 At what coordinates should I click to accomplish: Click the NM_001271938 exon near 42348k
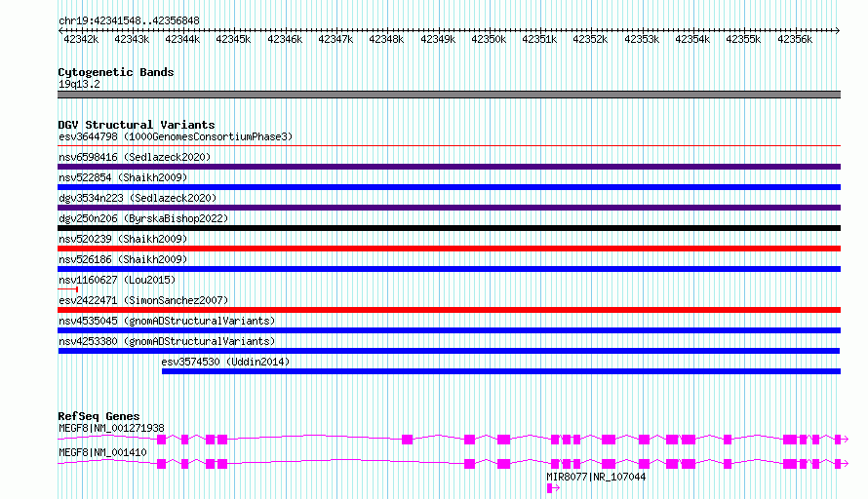pos(407,440)
